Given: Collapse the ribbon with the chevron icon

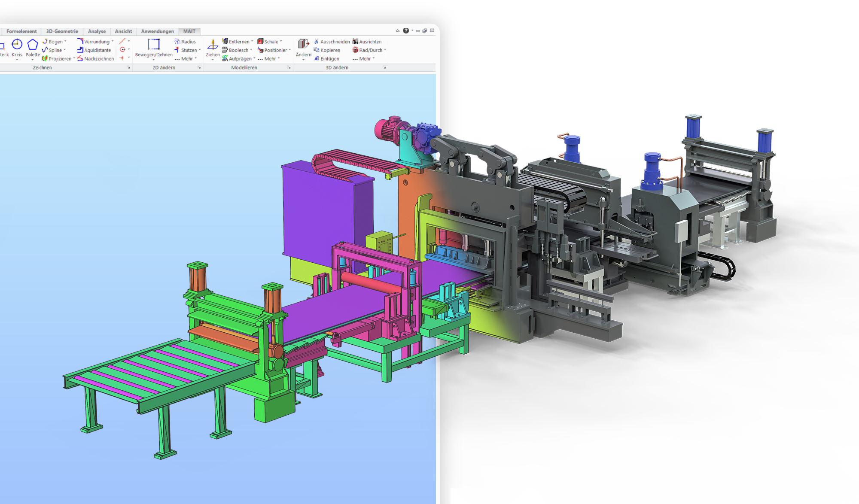Looking at the screenshot, I should [397, 30].
